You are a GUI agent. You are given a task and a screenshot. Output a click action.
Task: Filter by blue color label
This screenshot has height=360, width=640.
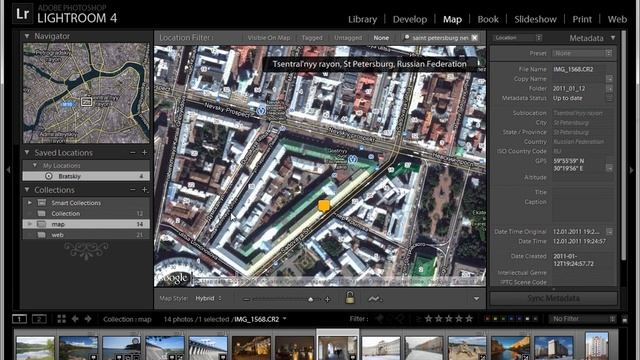pyautogui.click(x=511, y=319)
